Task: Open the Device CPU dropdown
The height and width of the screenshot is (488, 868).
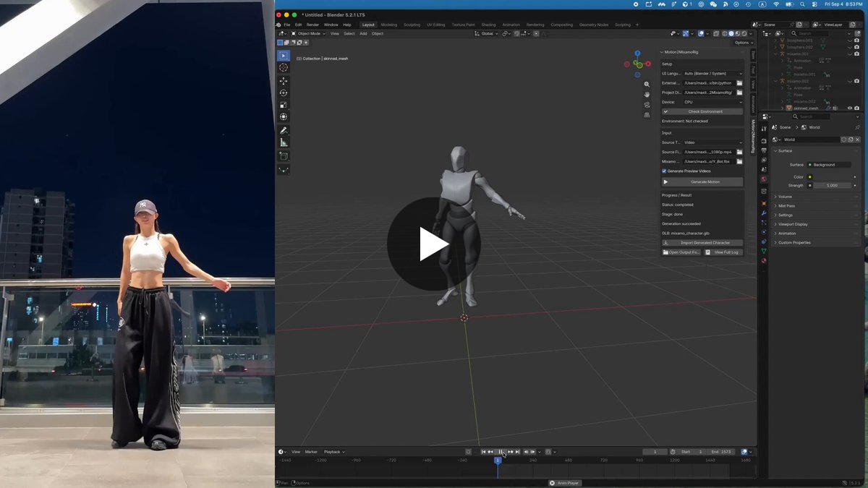Action: (x=712, y=102)
